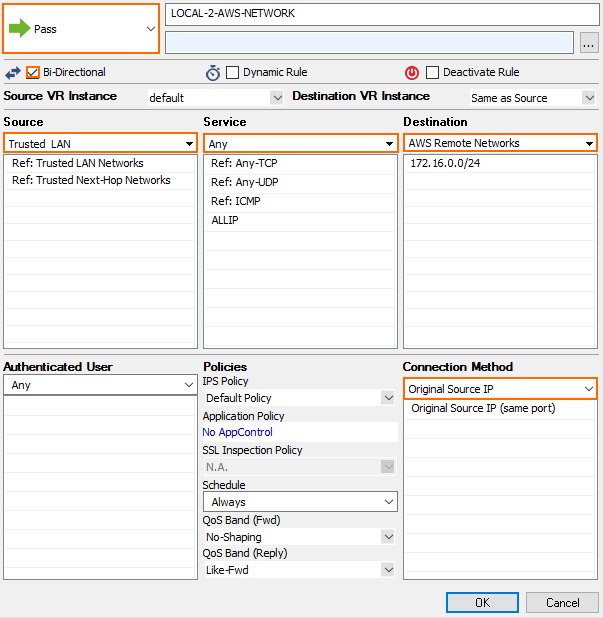Click the green Pass arrow icon

[20, 29]
